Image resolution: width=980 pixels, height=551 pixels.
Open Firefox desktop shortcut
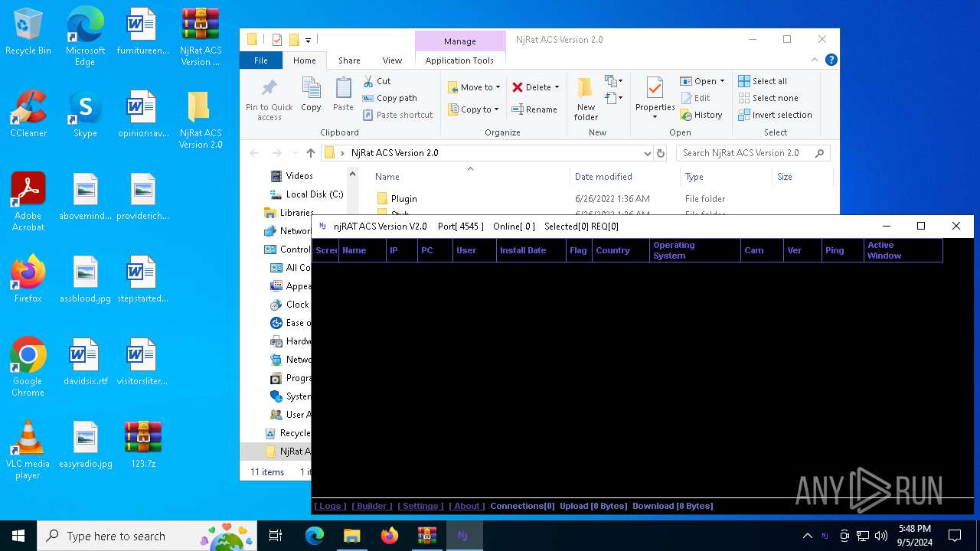click(28, 280)
